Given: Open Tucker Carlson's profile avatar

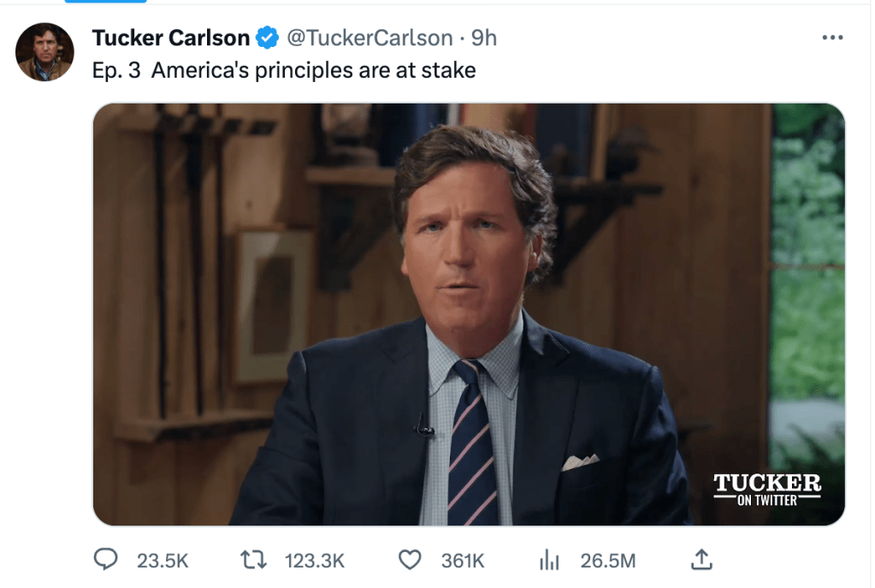Looking at the screenshot, I should (x=44, y=52).
